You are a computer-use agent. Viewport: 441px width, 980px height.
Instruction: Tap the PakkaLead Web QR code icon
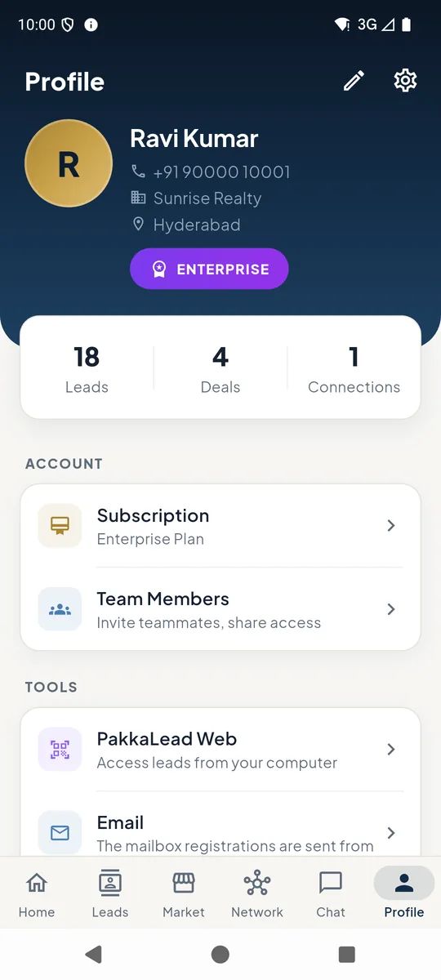[60, 750]
